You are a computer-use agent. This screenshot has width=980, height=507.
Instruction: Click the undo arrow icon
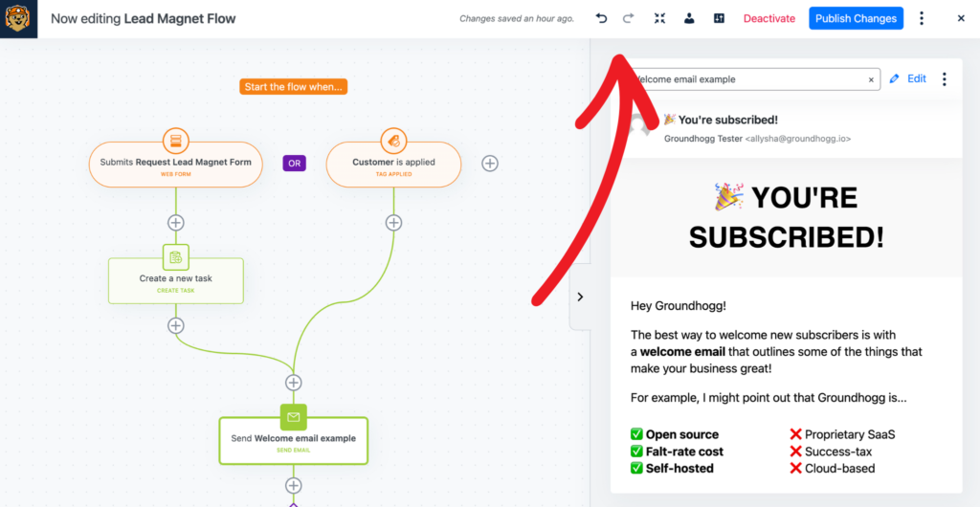tap(601, 19)
